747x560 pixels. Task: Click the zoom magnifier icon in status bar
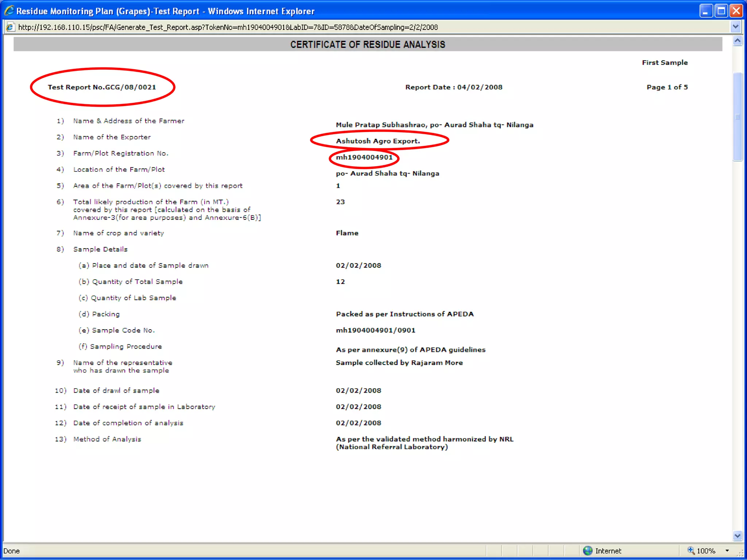click(690, 551)
